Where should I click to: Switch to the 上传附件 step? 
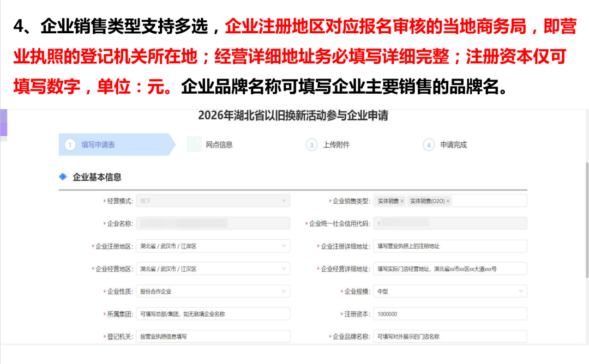[336, 145]
